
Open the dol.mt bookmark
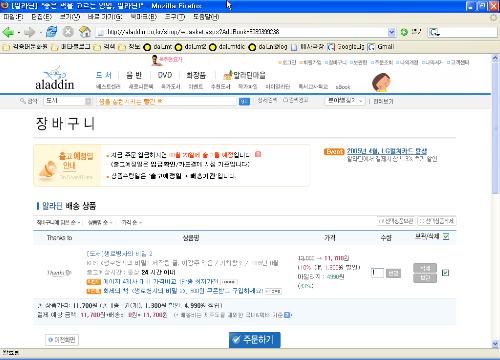click(158, 47)
